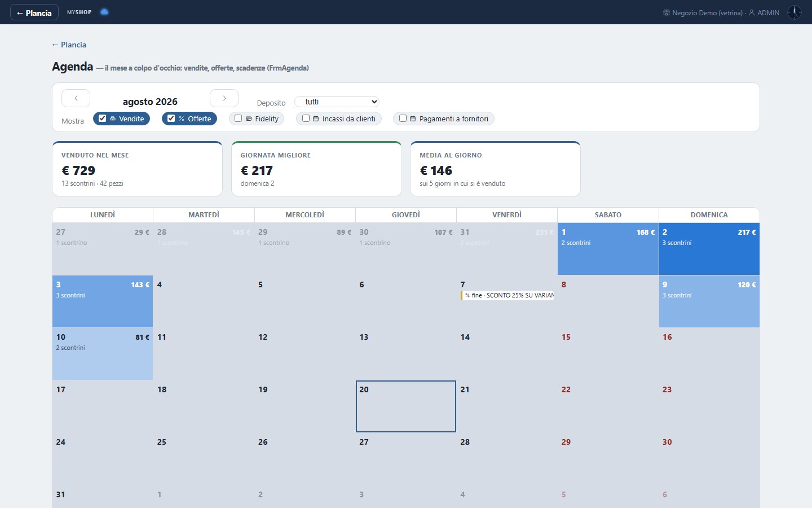The image size is (812, 508).
Task: Click the blue cloud sync icon
Action: [x=104, y=12]
